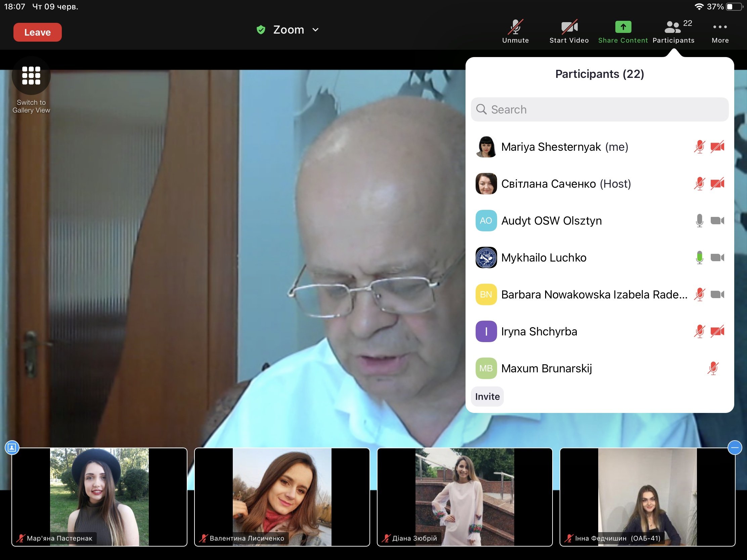Click the Invite button
Screen dimensions: 747x560
pyautogui.click(x=487, y=396)
